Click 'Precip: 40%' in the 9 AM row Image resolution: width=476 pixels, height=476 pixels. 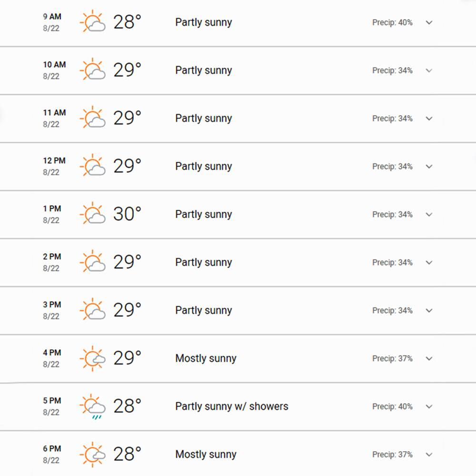(392, 22)
